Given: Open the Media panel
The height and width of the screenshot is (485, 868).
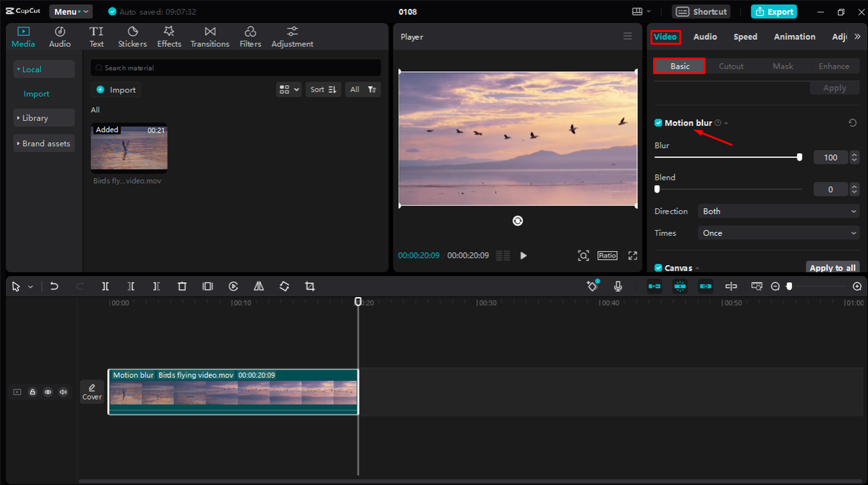Looking at the screenshot, I should coord(23,37).
